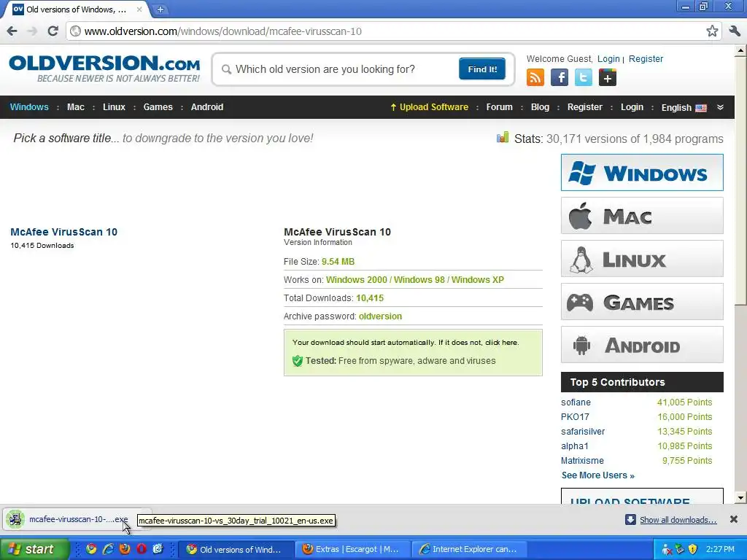The height and width of the screenshot is (560, 747).
Task: Open a new tab with the plus button
Action: click(160, 9)
